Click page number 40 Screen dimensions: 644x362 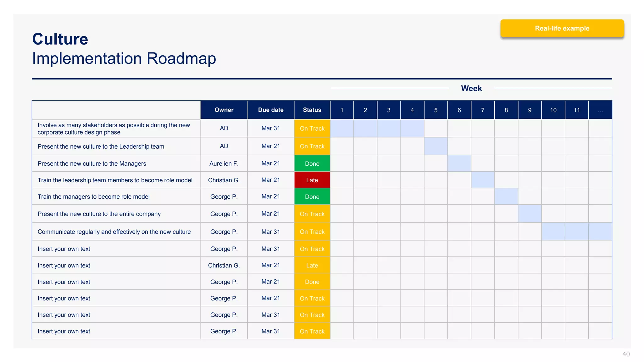pyautogui.click(x=626, y=354)
